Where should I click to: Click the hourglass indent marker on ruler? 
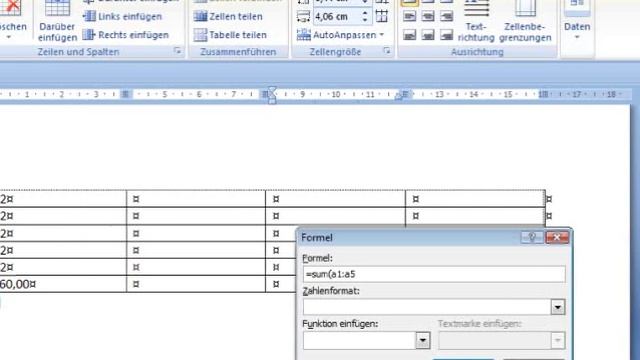(x=272, y=95)
